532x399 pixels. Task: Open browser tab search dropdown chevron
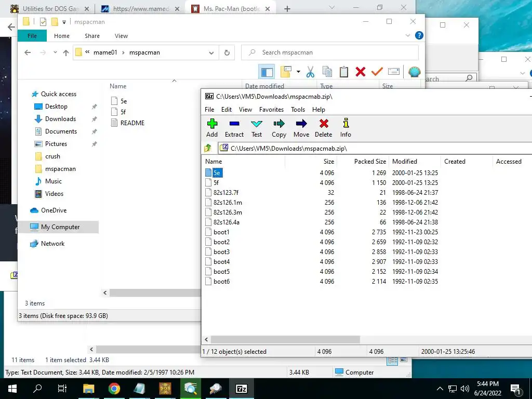coord(332,7)
